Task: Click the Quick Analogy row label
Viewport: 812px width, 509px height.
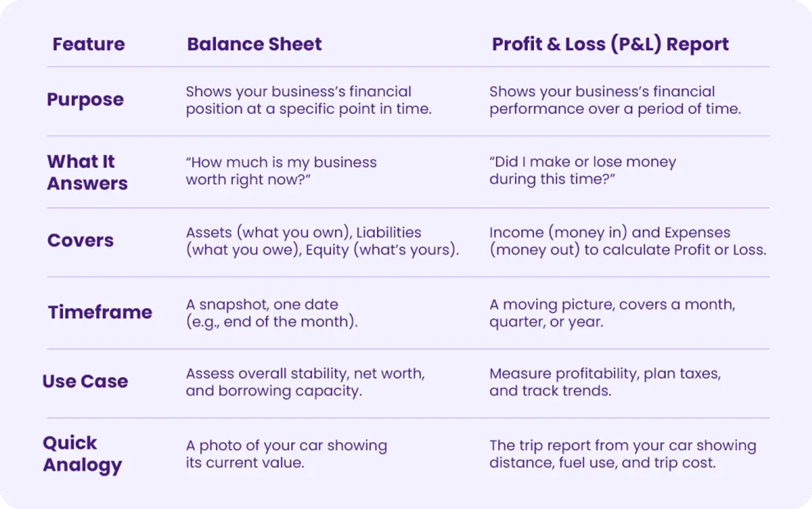Action: tap(83, 453)
